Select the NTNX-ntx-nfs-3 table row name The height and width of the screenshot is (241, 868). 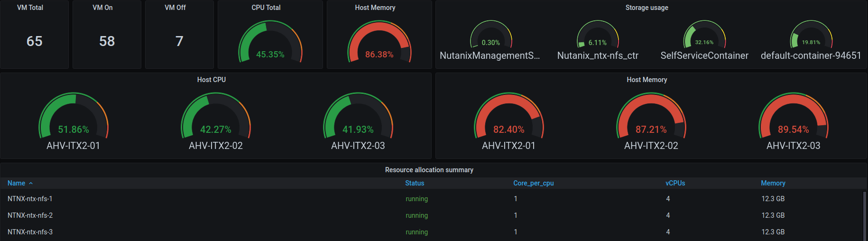click(x=30, y=232)
